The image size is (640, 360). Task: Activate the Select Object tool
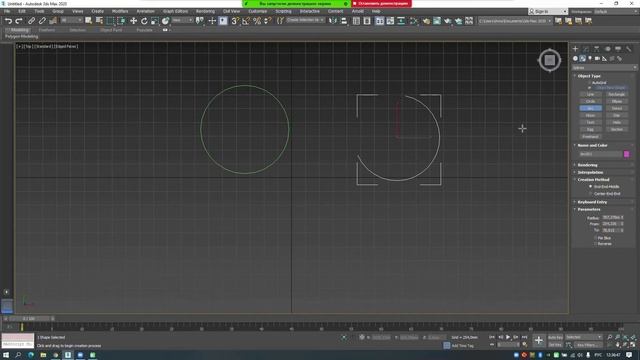(88, 21)
